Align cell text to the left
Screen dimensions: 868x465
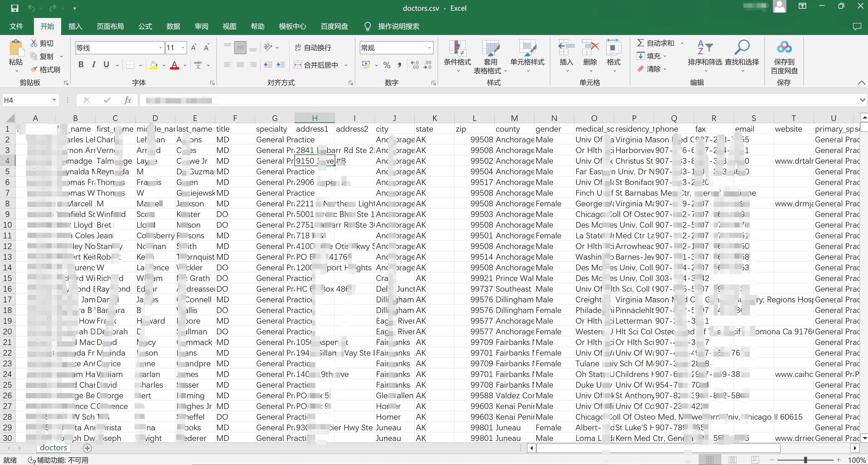tap(228, 65)
